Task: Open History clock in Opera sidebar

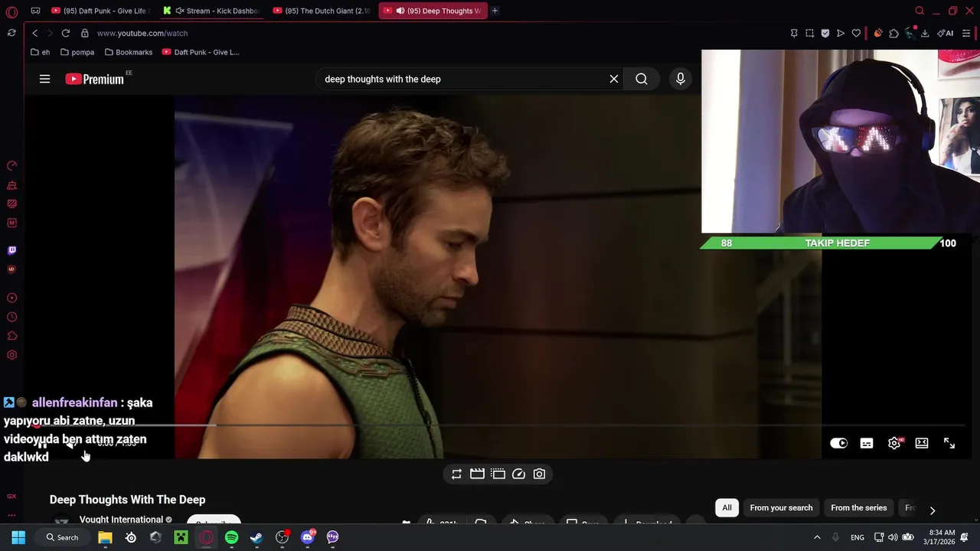Action: click(x=11, y=317)
